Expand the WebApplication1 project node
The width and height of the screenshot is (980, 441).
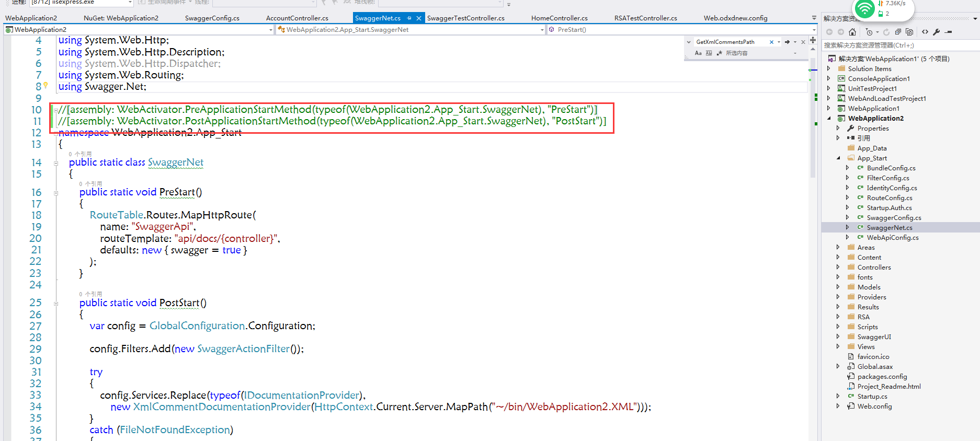829,109
